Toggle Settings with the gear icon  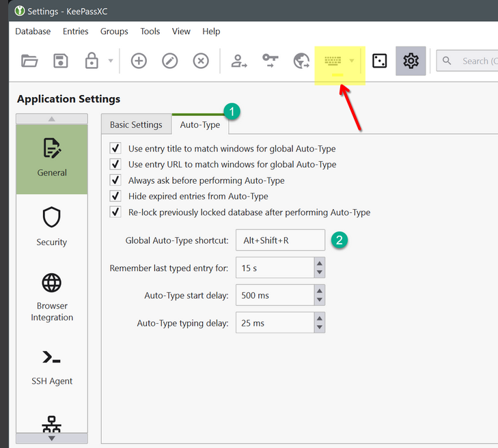pos(411,61)
